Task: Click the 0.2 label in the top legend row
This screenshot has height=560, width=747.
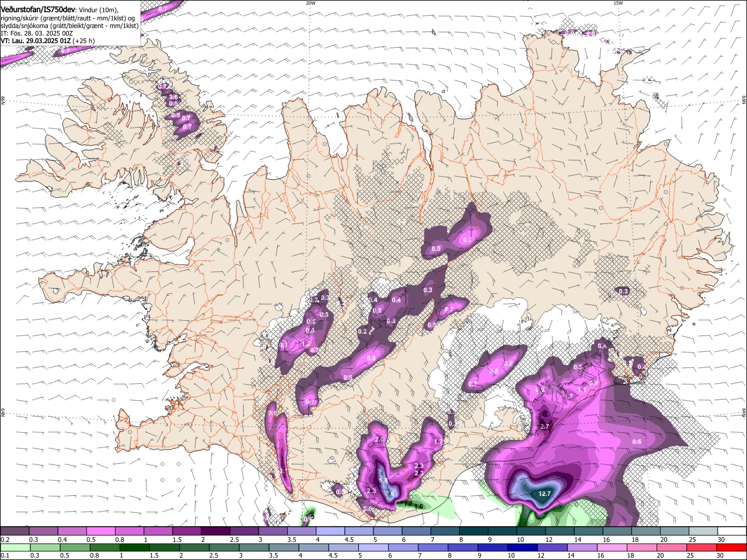Action: (4, 540)
